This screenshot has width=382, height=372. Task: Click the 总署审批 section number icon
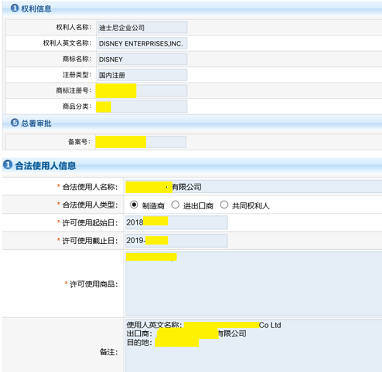15,122
